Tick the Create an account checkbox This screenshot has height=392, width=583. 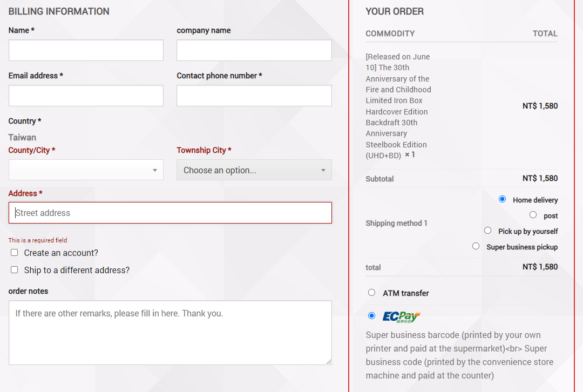tap(15, 253)
